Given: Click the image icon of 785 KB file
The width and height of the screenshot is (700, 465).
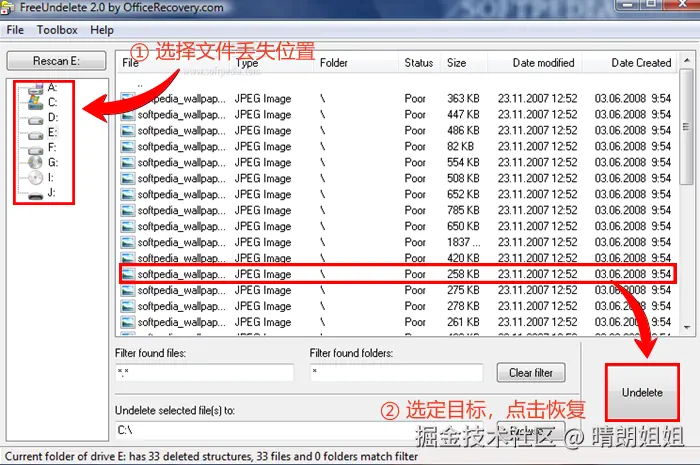Looking at the screenshot, I should tap(128, 211).
